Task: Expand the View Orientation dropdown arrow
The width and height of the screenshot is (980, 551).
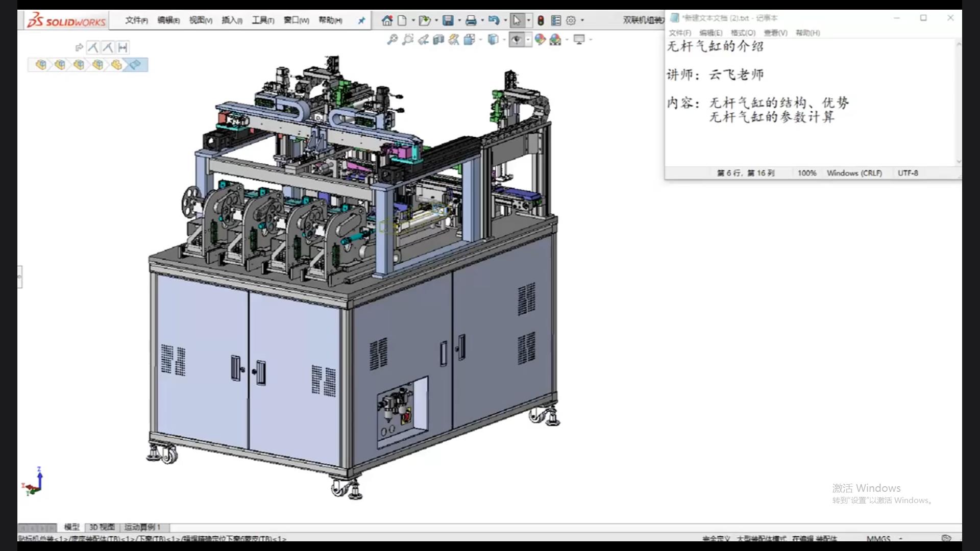Action: [480, 39]
